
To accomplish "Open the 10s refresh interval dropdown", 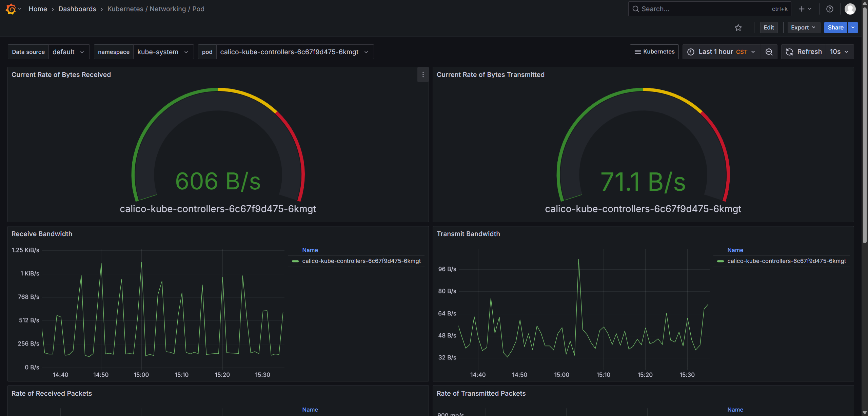I will 839,52.
